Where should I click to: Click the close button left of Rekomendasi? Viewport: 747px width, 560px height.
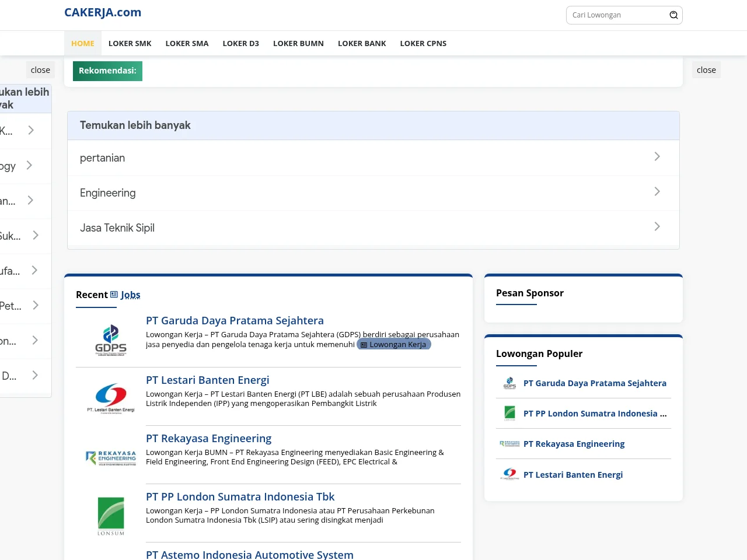pos(40,70)
